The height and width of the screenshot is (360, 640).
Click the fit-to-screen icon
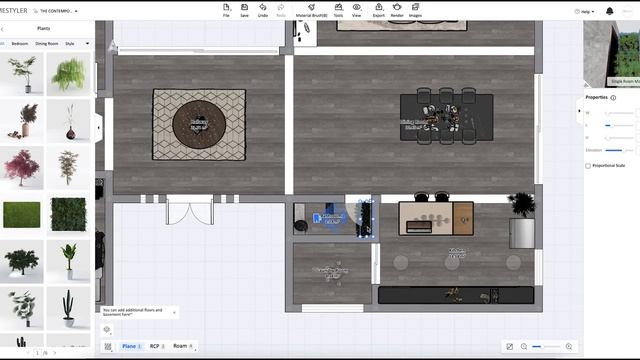click(510, 347)
